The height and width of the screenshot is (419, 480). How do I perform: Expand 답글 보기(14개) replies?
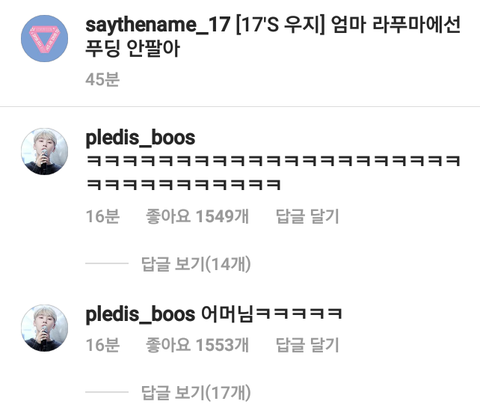click(x=196, y=264)
